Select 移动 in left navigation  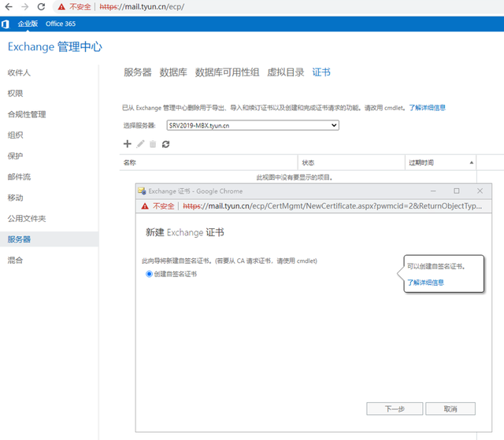pyautogui.click(x=15, y=198)
